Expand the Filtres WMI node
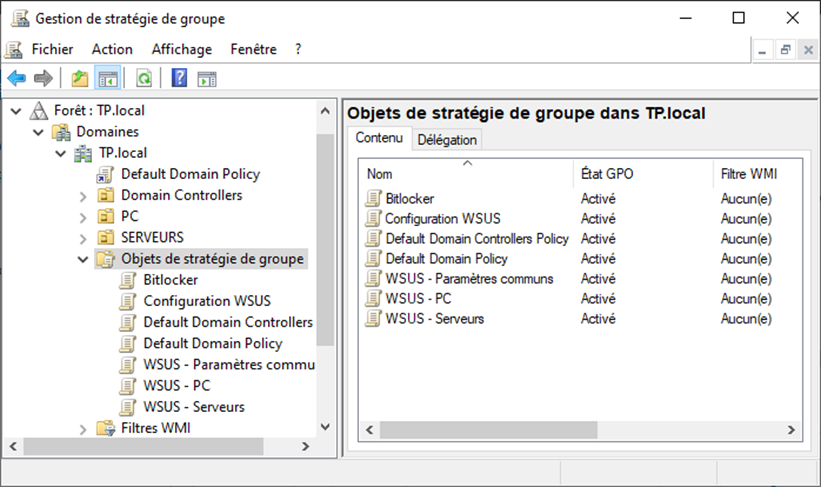 pyautogui.click(x=83, y=429)
